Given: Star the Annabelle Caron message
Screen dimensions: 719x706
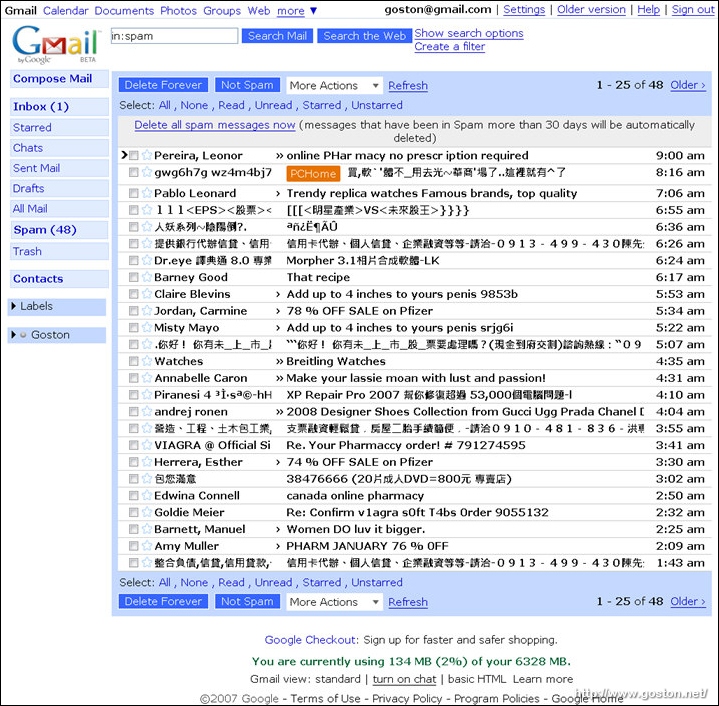Looking at the screenshot, I should click(x=147, y=378).
